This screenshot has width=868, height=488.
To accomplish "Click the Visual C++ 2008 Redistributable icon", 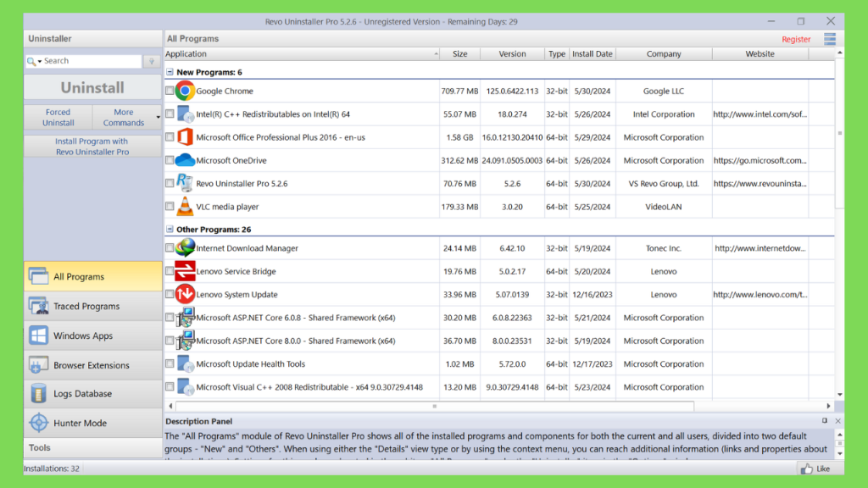I will 185,387.
